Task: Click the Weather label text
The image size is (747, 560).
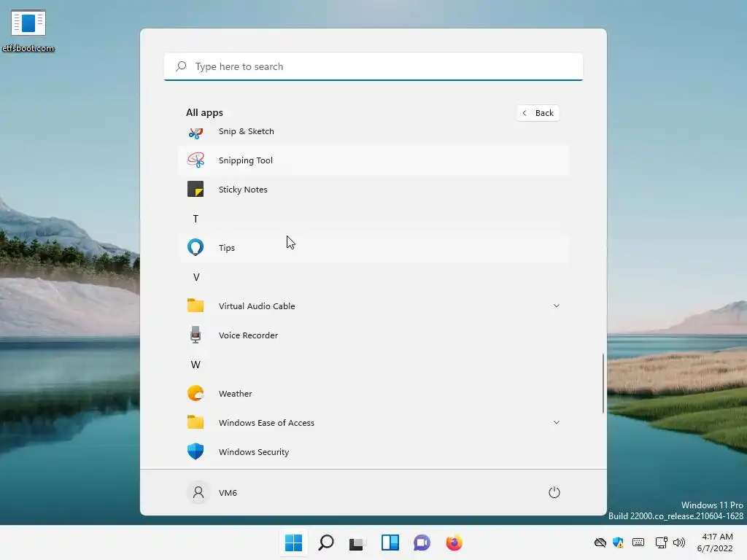Action: pos(236,394)
